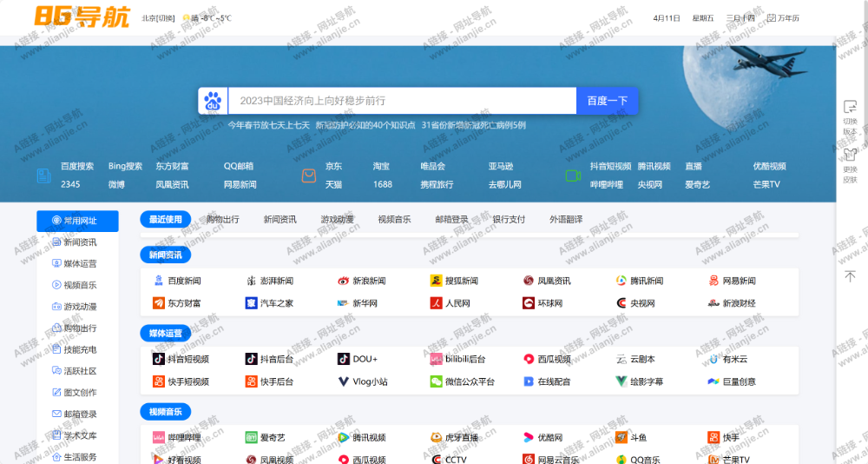The height and width of the screenshot is (464, 868).
Task: Open the 汽车之家 site icon
Action: pyautogui.click(x=252, y=303)
